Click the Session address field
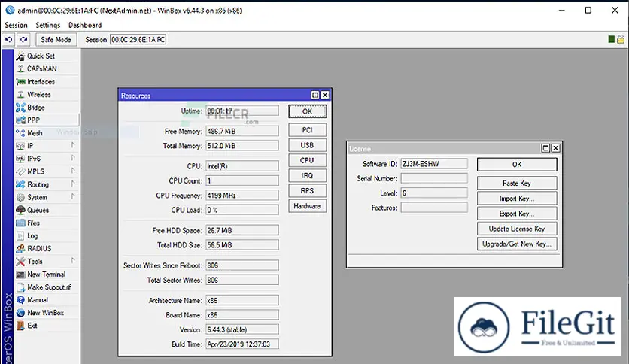This screenshot has height=364, width=629. click(138, 40)
